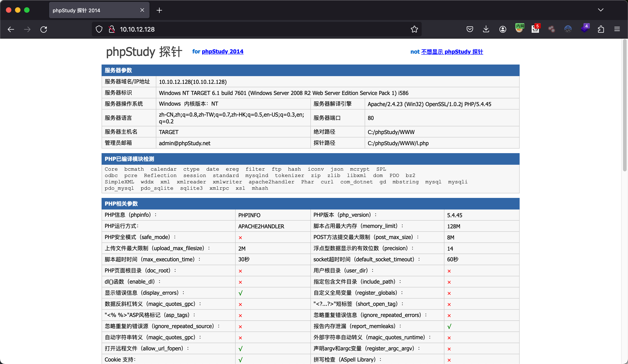Open the hamburger application menu
628x364 pixels.
click(617, 29)
